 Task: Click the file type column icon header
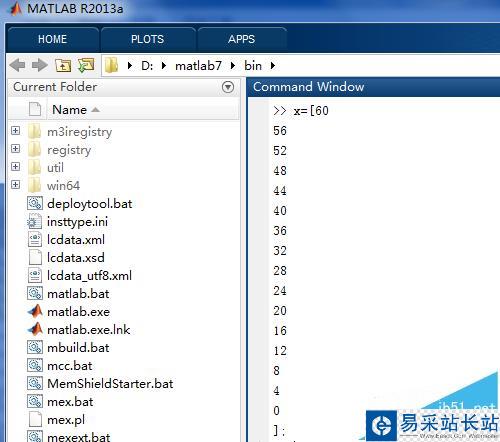click(35, 109)
